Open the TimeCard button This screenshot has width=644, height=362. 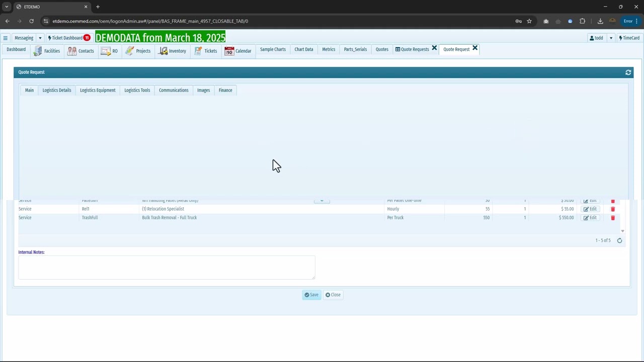coord(629,38)
